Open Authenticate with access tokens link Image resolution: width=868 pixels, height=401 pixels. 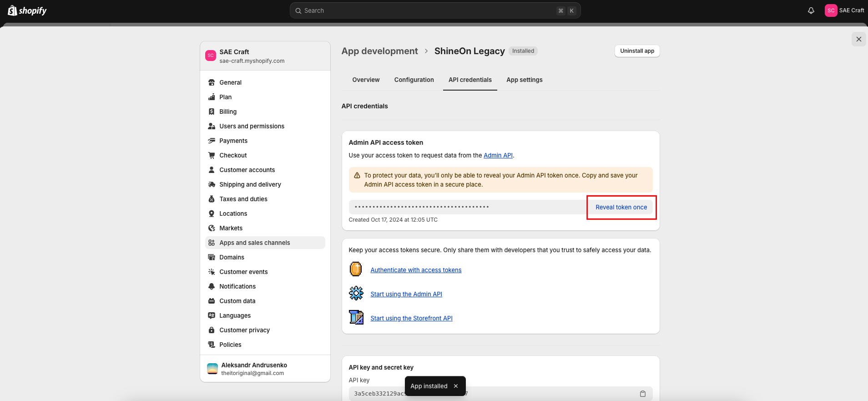click(416, 270)
